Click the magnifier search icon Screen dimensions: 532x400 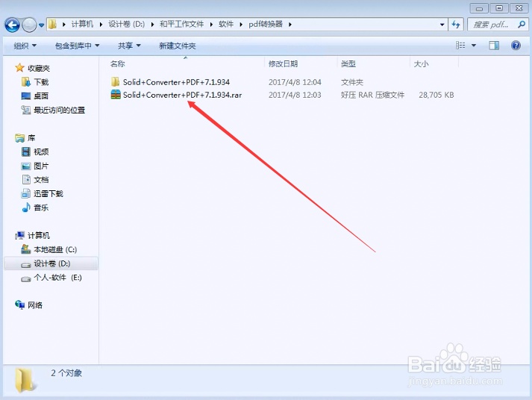click(x=522, y=25)
